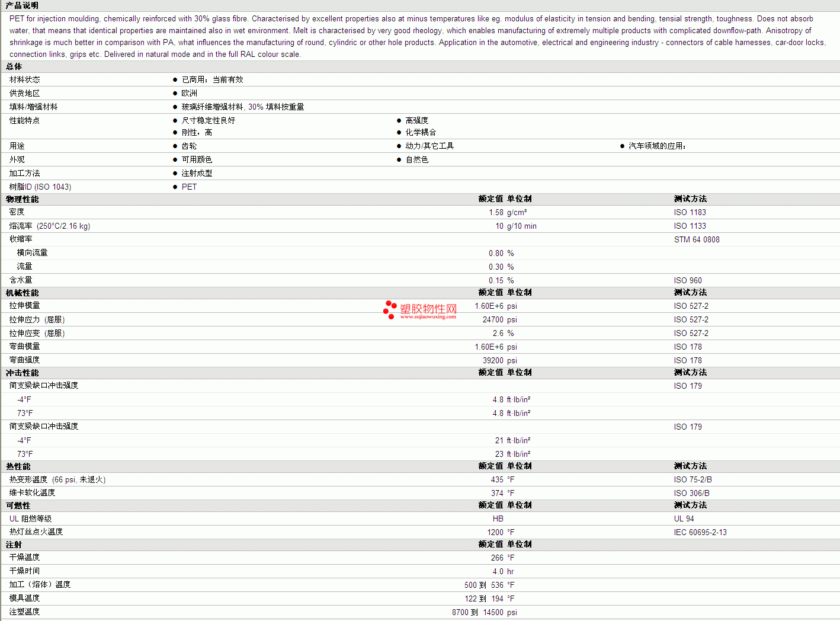Select the 欧洲 value
840x621 pixels.
tap(190, 93)
